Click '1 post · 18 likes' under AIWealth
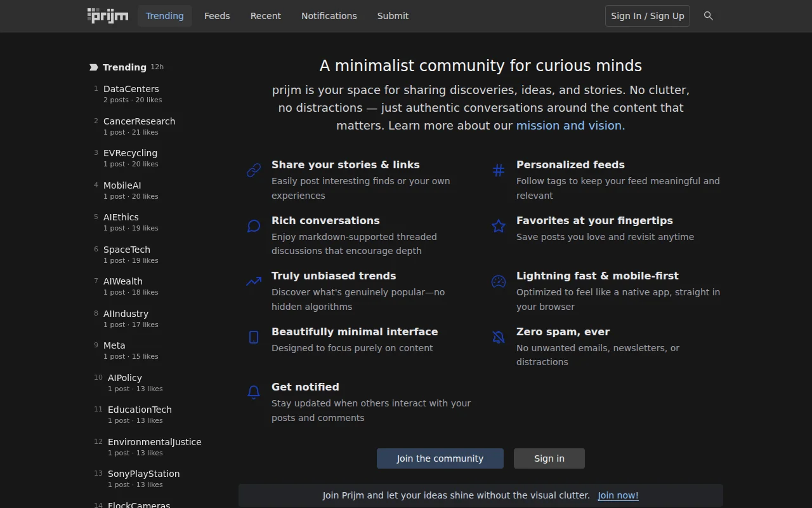The image size is (812, 508). (131, 293)
